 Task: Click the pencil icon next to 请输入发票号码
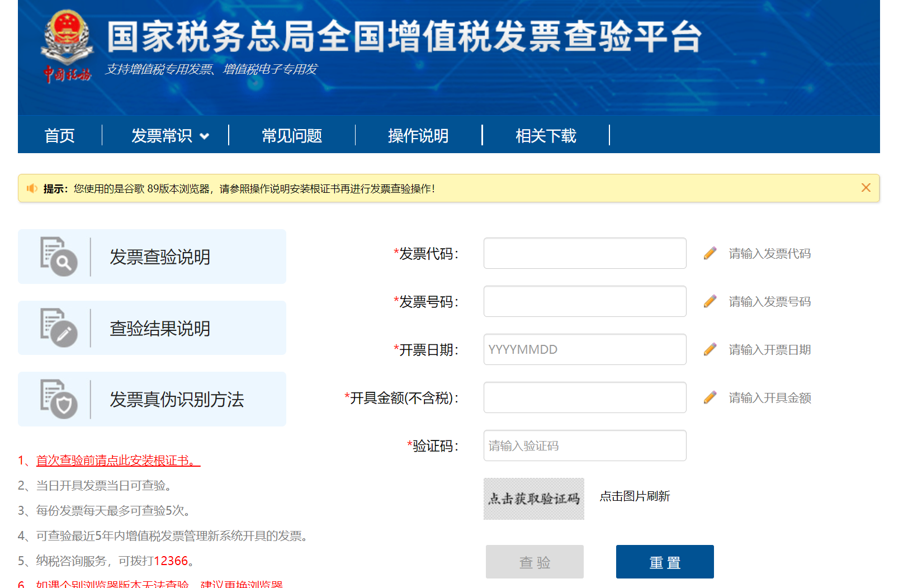(x=710, y=301)
